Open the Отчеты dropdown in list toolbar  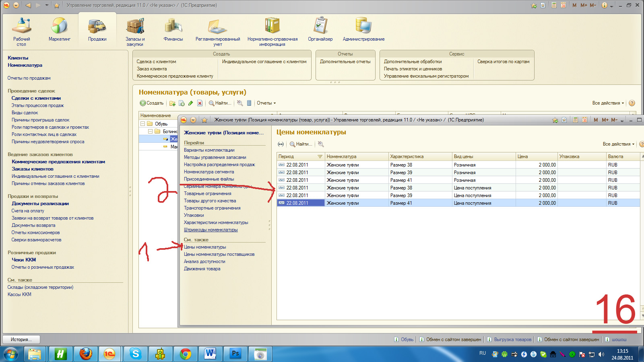click(266, 103)
